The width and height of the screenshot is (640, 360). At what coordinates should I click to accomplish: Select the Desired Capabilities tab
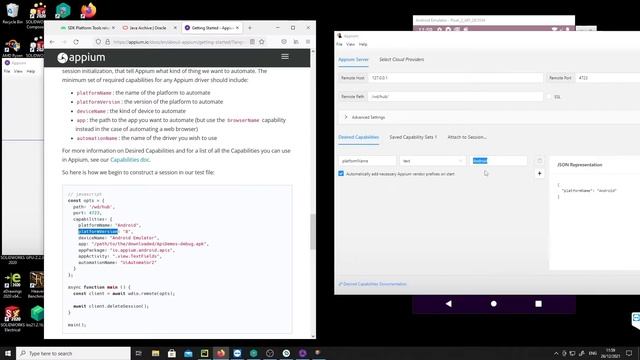click(359, 137)
